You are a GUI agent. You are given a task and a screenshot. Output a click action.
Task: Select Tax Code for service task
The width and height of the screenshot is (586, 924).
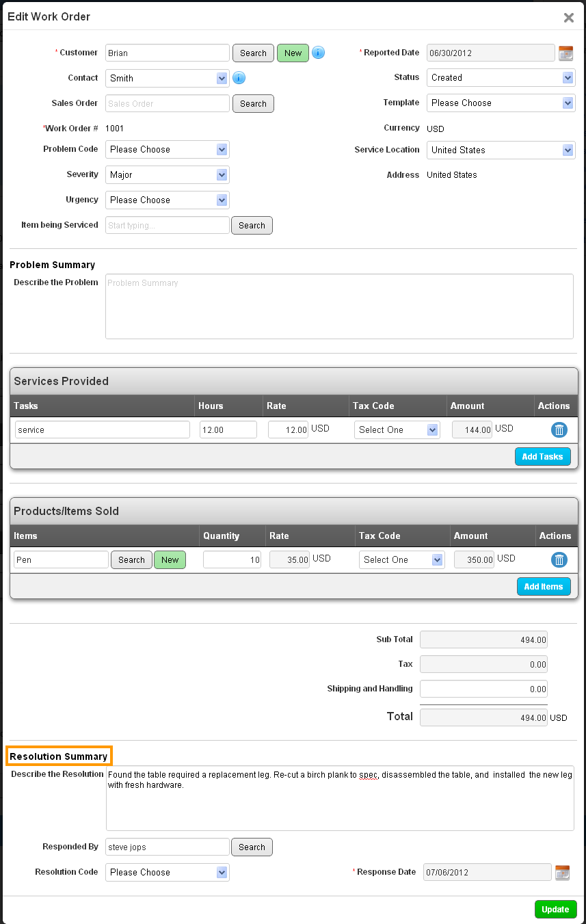pyautogui.click(x=397, y=430)
